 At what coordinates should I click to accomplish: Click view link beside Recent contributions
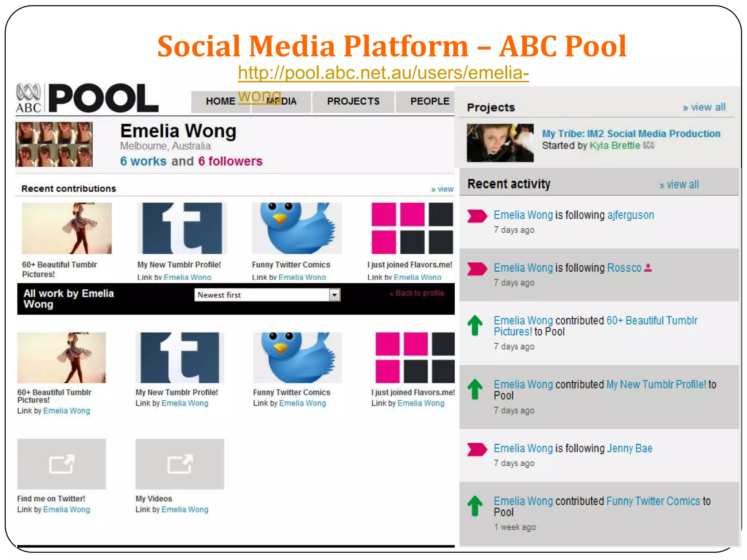[442, 189]
